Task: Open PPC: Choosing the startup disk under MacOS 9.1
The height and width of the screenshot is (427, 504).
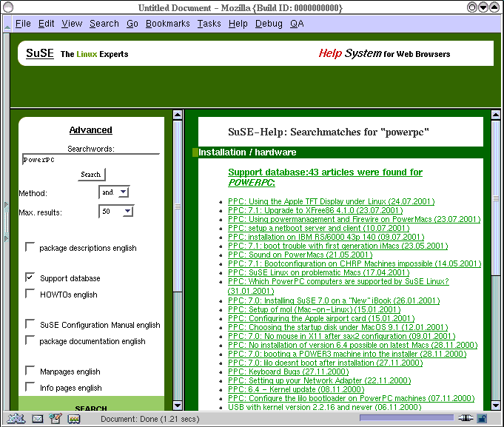Action: point(337,327)
